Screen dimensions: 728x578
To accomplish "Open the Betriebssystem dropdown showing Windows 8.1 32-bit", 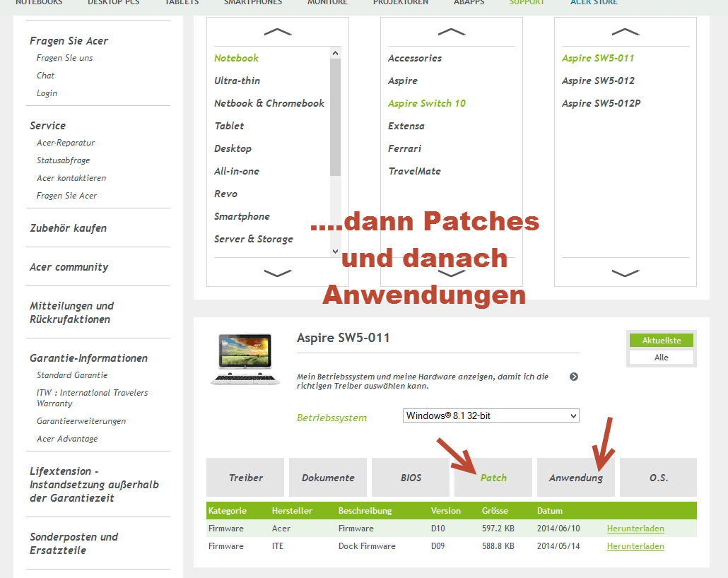I will (491, 415).
